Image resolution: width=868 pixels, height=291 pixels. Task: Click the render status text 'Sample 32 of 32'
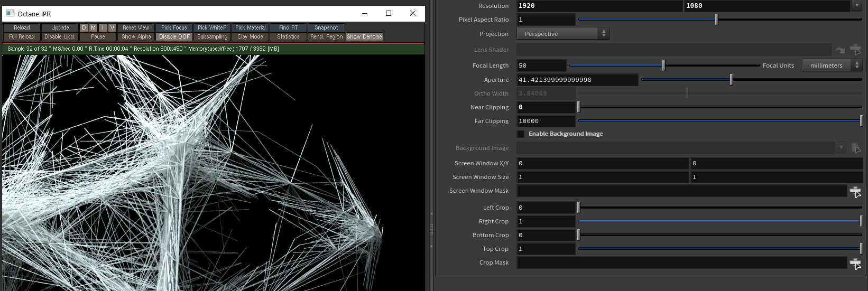coord(27,49)
